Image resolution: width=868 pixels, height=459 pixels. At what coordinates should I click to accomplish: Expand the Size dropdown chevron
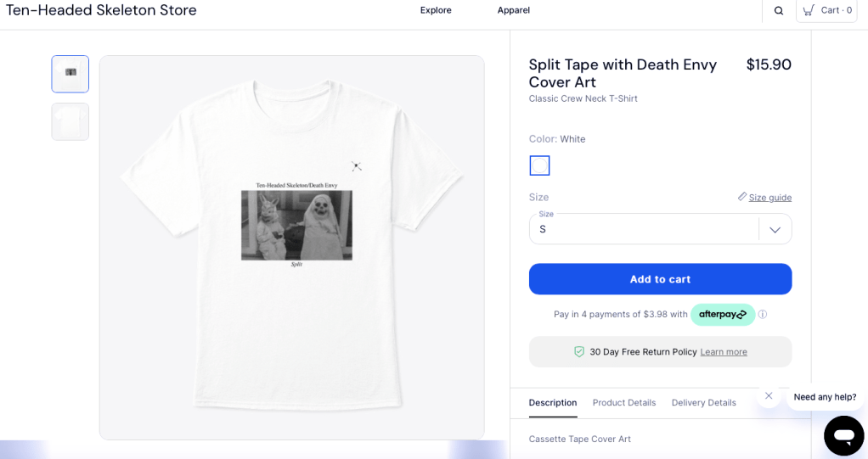pos(775,229)
